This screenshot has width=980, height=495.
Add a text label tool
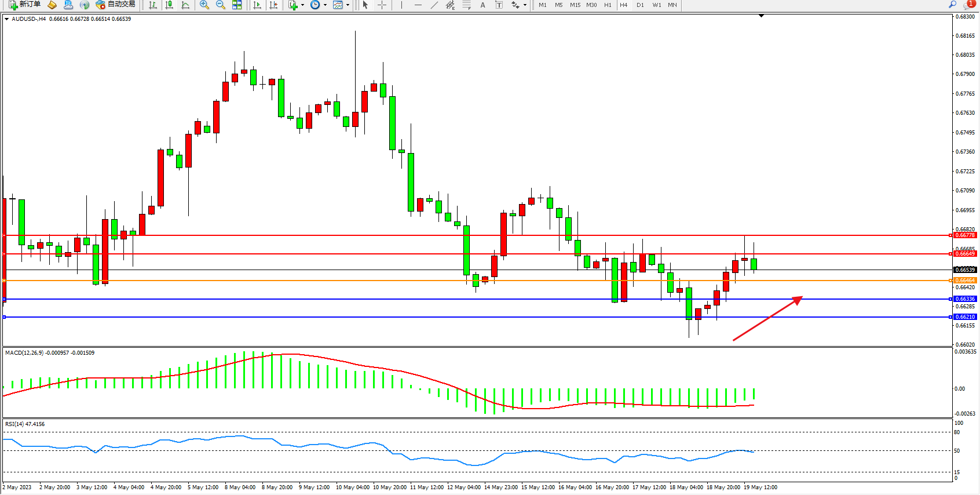click(482, 5)
